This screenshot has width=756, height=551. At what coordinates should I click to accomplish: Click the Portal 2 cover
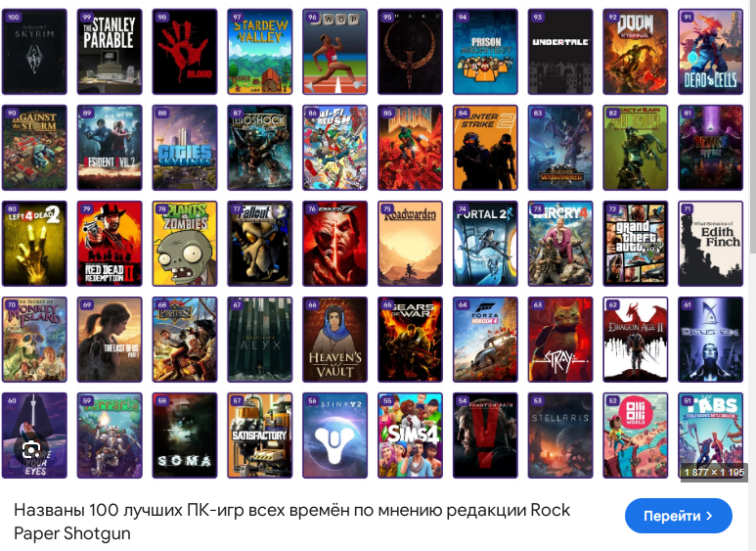(x=485, y=244)
